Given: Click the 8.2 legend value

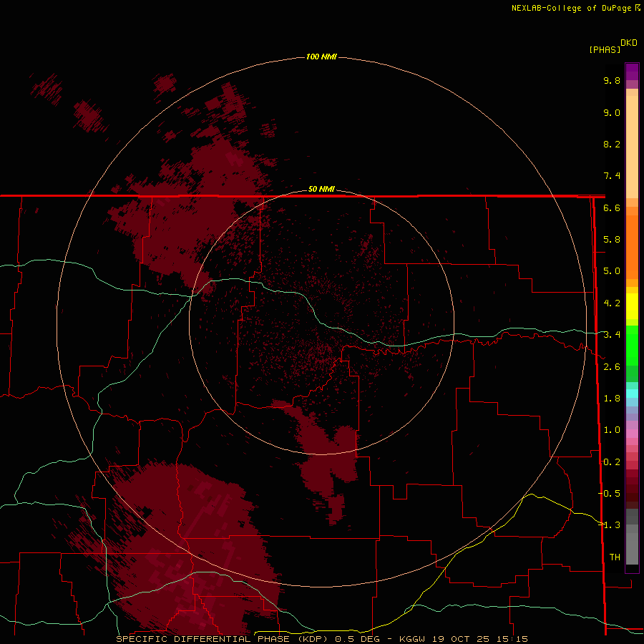Looking at the screenshot, I should click(612, 144).
